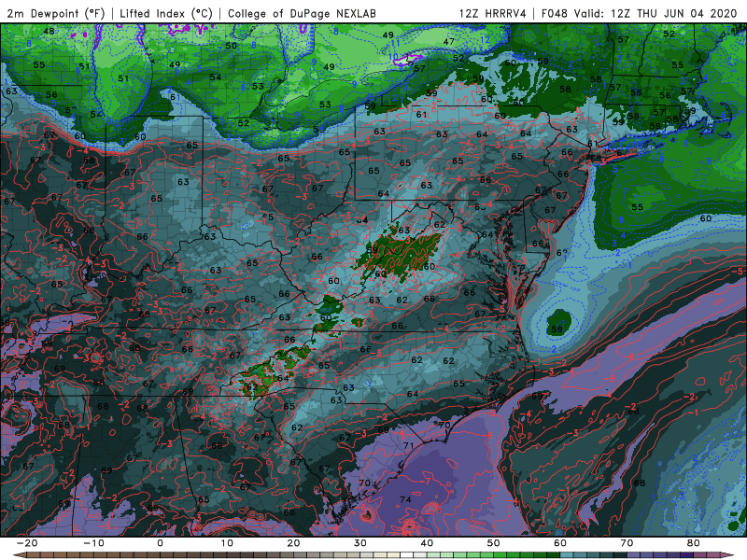Image resolution: width=747 pixels, height=560 pixels.
Task: Click the 74 dewpoint value offshore
Action: [x=405, y=499]
